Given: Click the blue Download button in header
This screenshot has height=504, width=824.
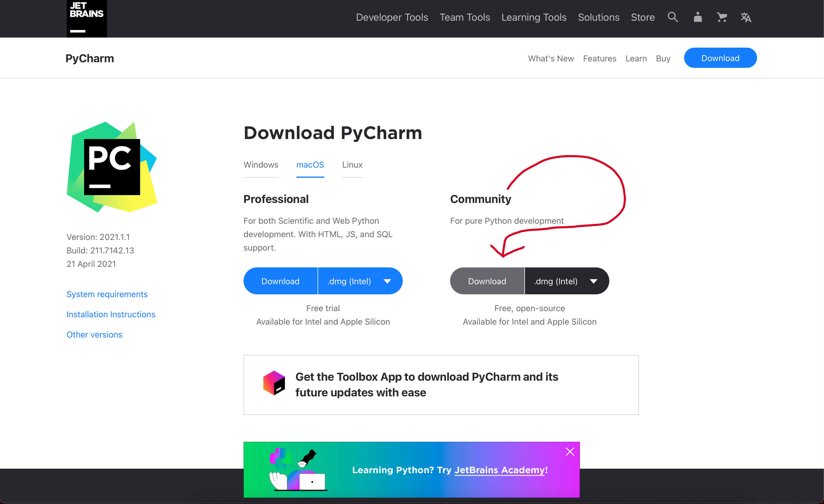Looking at the screenshot, I should pos(720,58).
